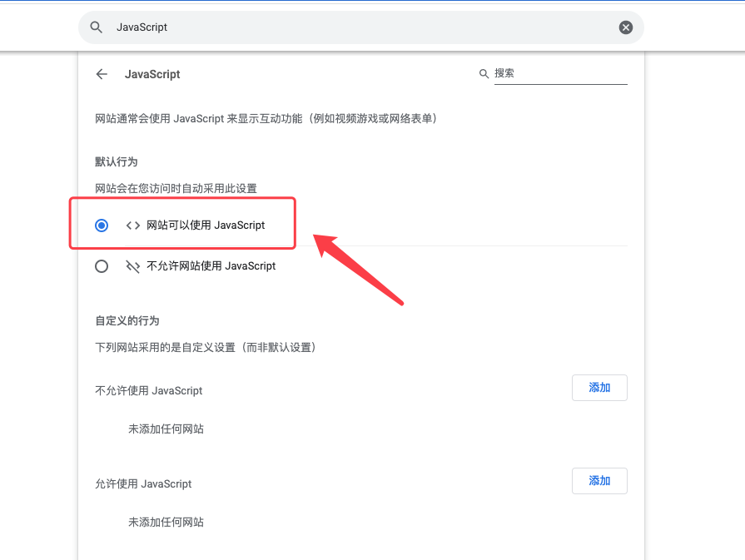Focus the top search field containing JavaScript
This screenshot has width=745, height=560.
[x=361, y=27]
